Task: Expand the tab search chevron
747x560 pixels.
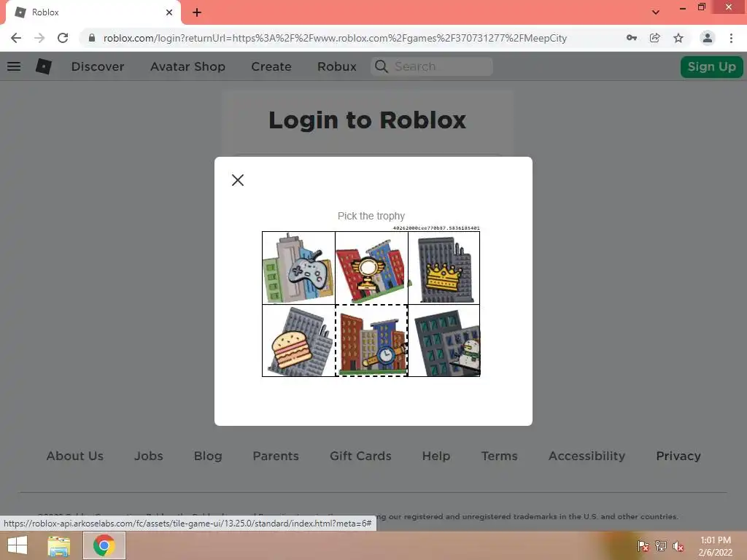Action: click(x=656, y=12)
